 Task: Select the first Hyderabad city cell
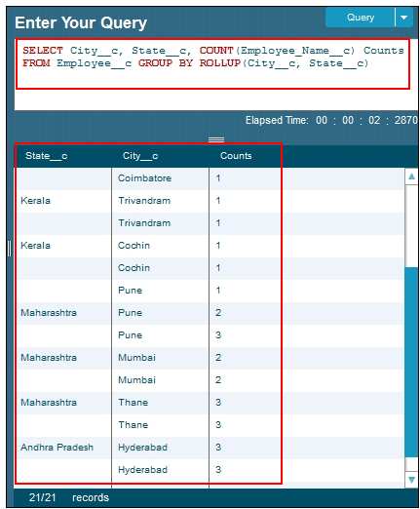tap(142, 448)
